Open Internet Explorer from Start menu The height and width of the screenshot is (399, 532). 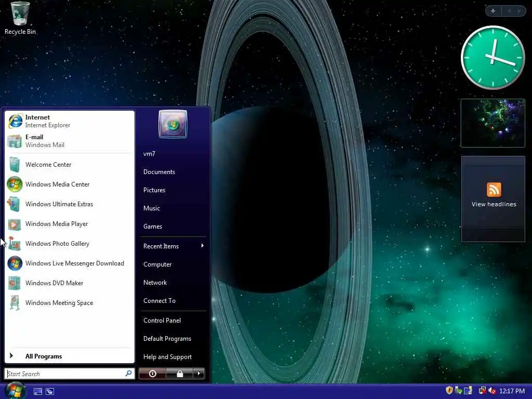click(70, 121)
